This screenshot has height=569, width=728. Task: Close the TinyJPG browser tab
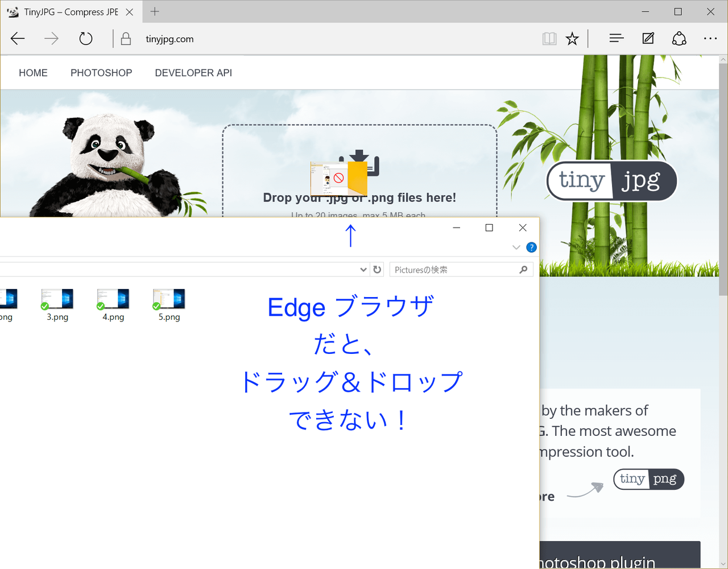tap(130, 11)
